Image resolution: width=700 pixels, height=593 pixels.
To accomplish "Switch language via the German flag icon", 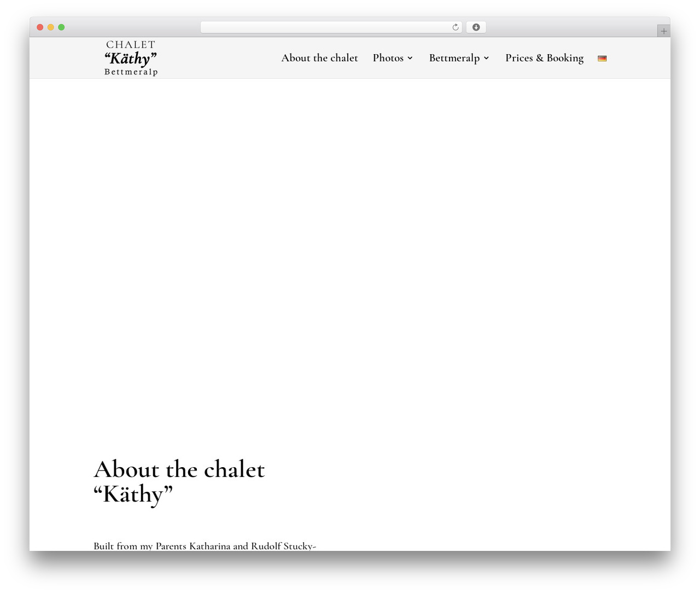I will click(x=602, y=59).
